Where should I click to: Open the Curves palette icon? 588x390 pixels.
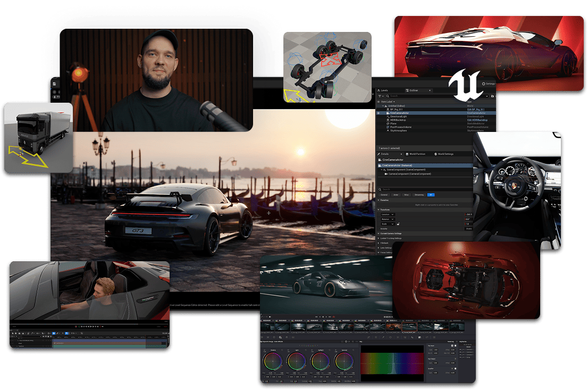(368, 337)
